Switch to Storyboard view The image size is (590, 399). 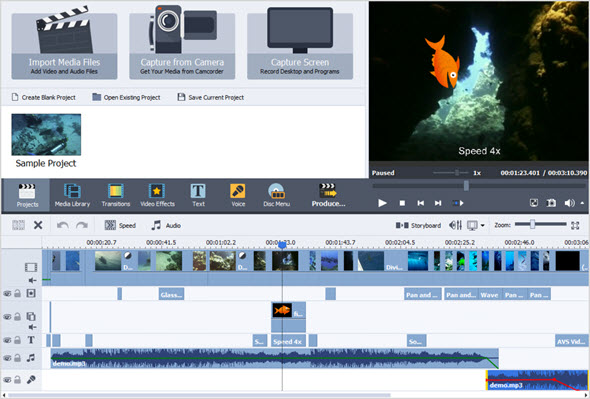pos(418,225)
